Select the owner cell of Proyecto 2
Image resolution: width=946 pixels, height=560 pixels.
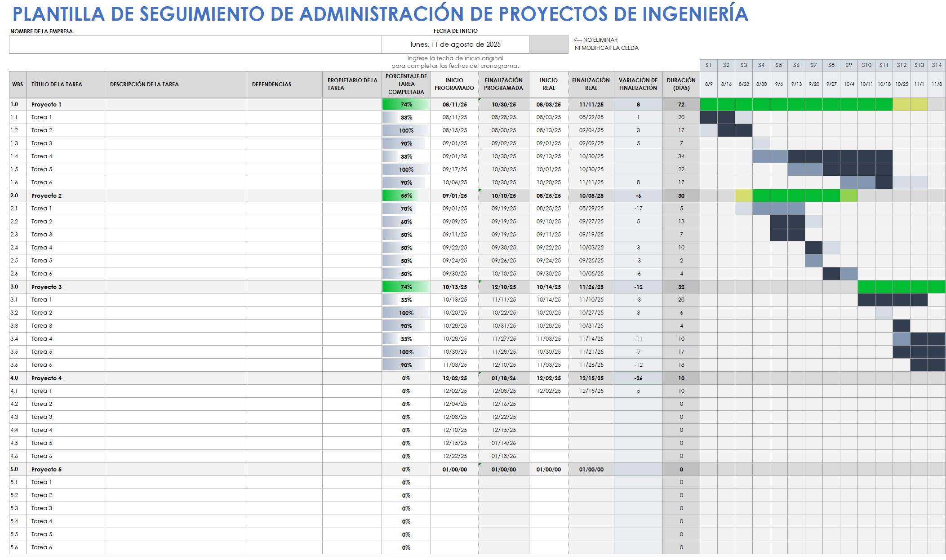tap(352, 196)
